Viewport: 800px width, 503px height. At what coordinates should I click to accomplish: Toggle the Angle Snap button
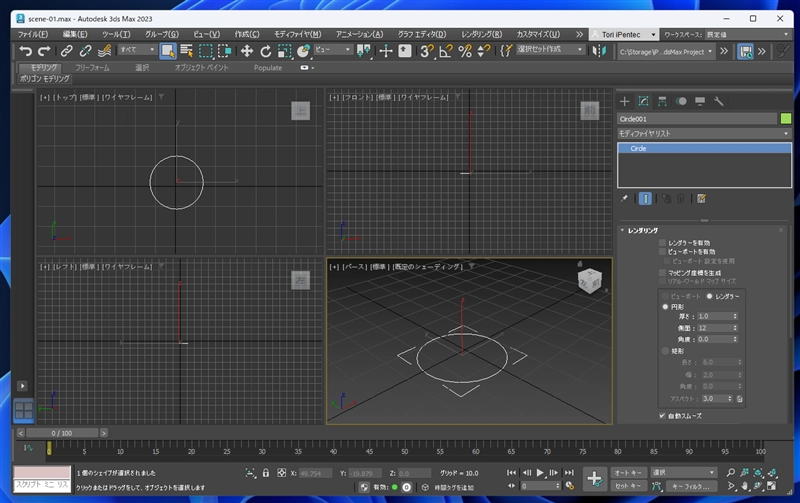click(x=446, y=51)
